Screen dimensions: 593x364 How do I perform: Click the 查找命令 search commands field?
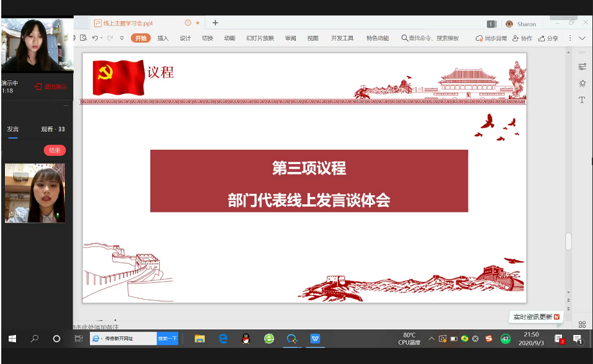(430, 38)
